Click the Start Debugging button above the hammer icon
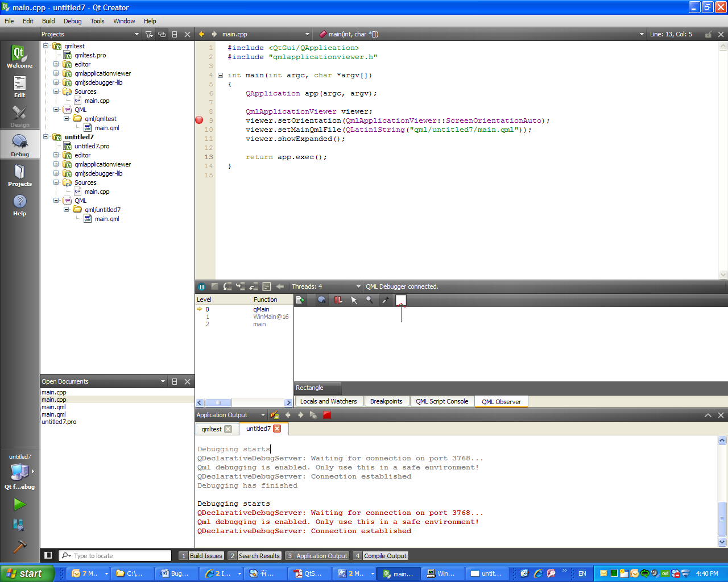The height and width of the screenshot is (582, 728). point(19,525)
